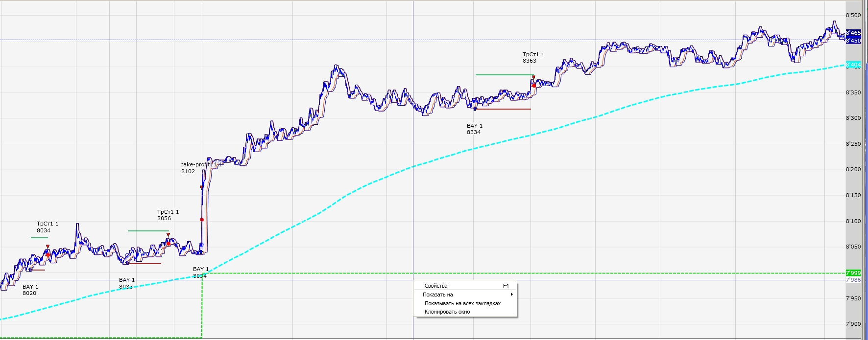Screen dimensions: 868x340
Task: Click the take-profit1 8102 label
Action: pyautogui.click(x=201, y=168)
